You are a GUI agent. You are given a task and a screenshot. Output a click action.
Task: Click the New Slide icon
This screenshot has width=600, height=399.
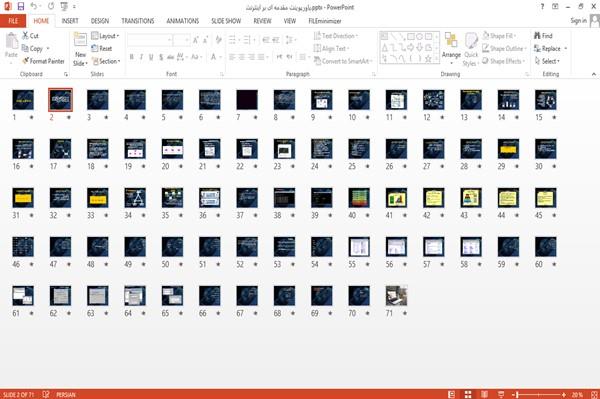(80, 39)
